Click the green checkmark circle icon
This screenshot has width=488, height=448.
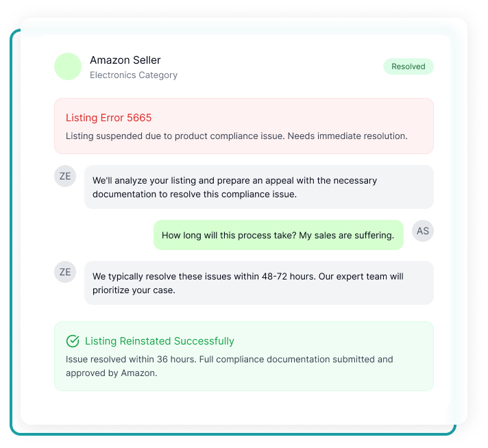point(73,341)
